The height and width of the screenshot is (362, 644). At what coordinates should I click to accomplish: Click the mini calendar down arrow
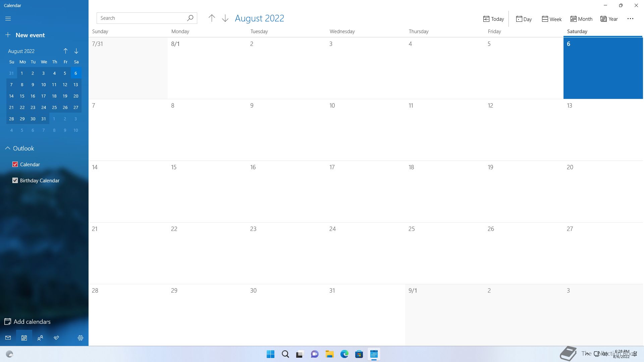tap(76, 51)
